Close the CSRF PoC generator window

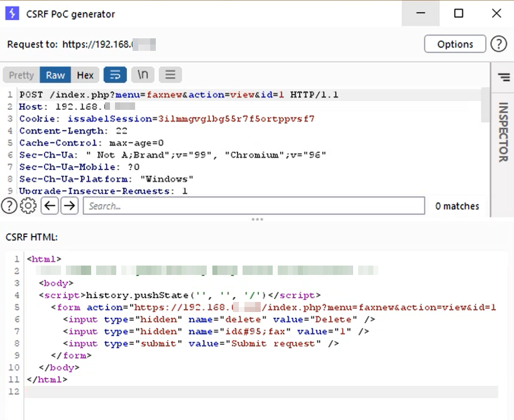496,13
